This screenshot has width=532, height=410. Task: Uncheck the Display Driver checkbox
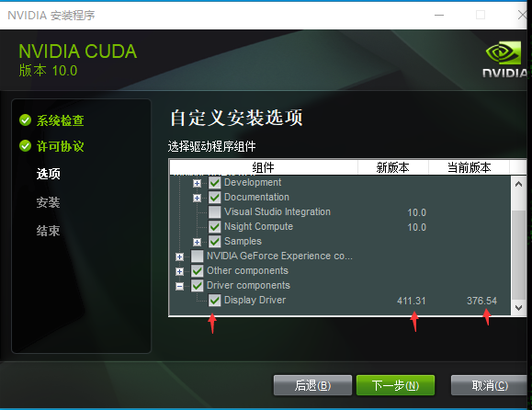pyautogui.click(x=214, y=300)
